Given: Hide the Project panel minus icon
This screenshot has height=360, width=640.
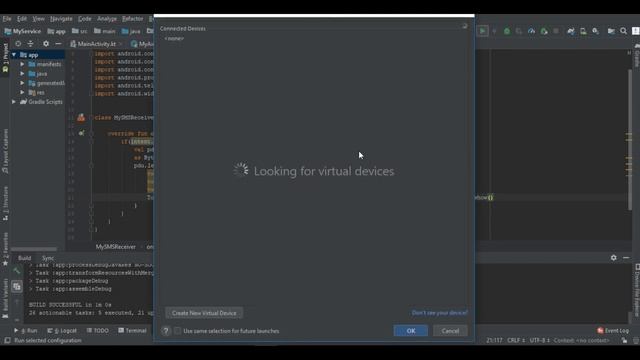Looking at the screenshot, I should click(x=58, y=44).
